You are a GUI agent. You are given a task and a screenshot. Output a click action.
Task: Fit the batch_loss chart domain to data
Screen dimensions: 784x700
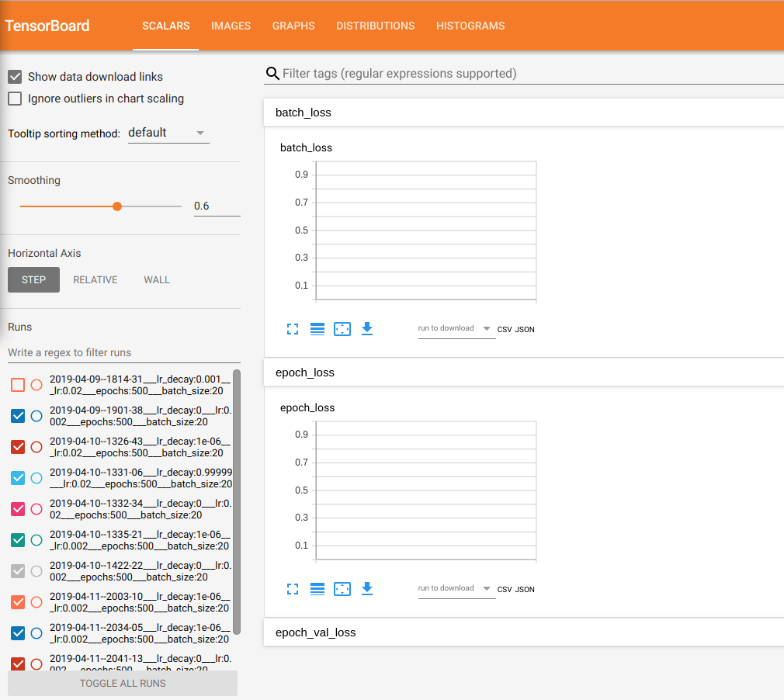pos(342,328)
